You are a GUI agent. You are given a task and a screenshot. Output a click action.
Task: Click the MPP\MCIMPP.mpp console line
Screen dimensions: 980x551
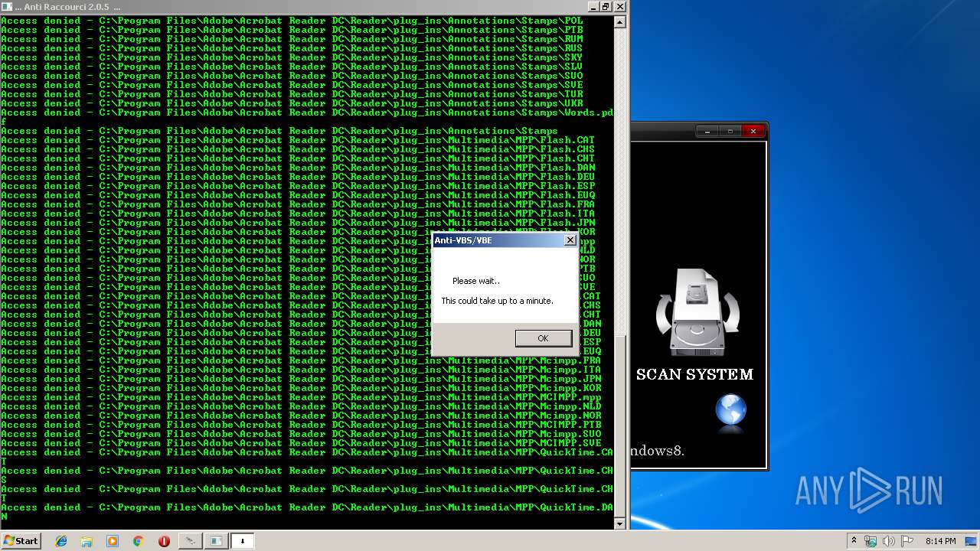pos(301,397)
